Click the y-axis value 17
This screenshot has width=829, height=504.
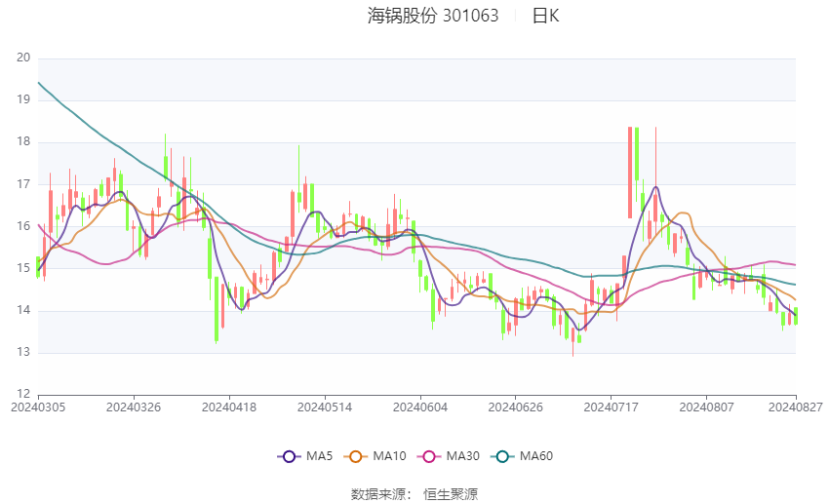click(x=23, y=184)
